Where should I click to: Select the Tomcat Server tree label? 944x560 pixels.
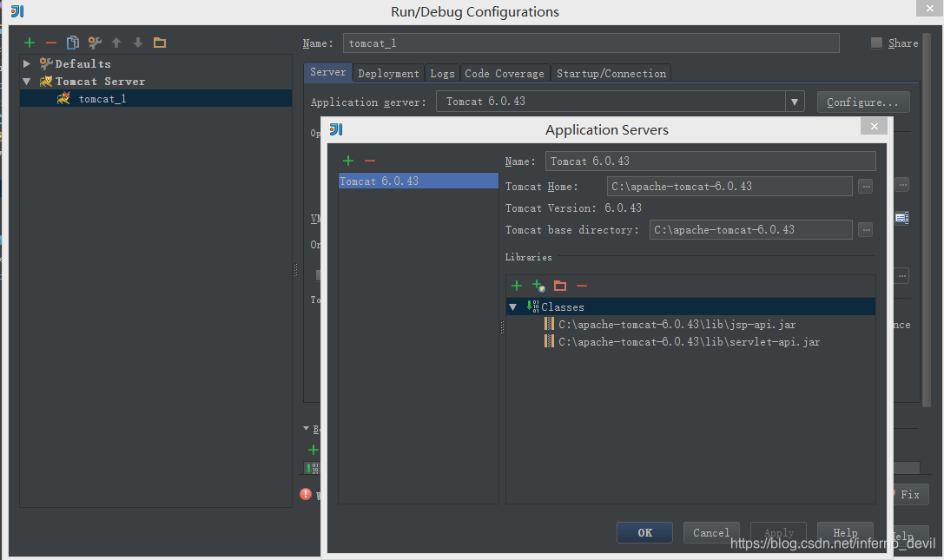(100, 82)
